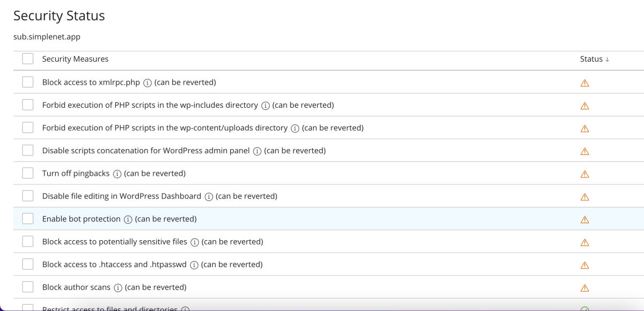Viewport: 644px width, 311px height.
Task: Select Disable scripts concatenation checkbox
Action: click(28, 151)
